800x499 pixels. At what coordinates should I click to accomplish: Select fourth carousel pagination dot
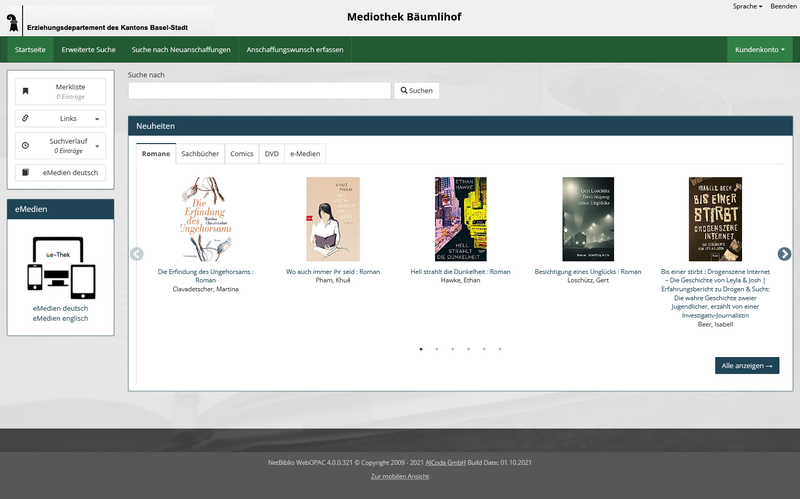(x=468, y=349)
